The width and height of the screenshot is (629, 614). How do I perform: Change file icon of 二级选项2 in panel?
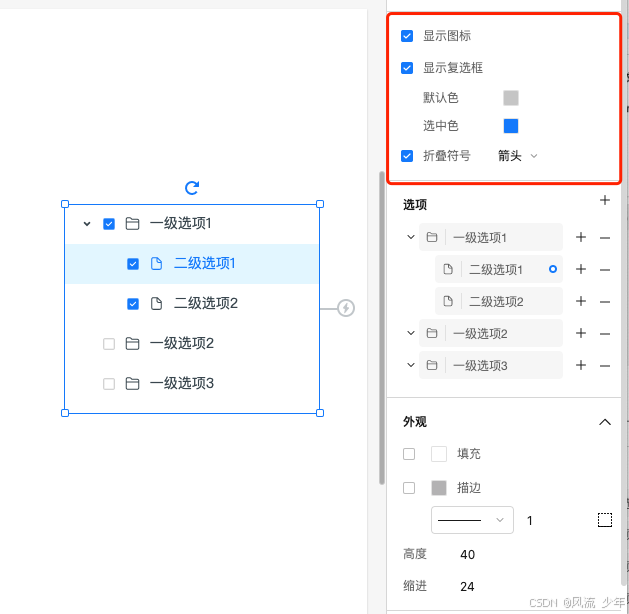pyautogui.click(x=448, y=301)
